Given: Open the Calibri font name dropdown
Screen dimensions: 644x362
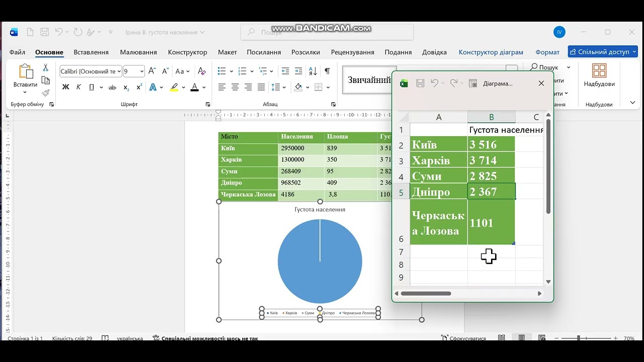Looking at the screenshot, I should click(x=119, y=71).
